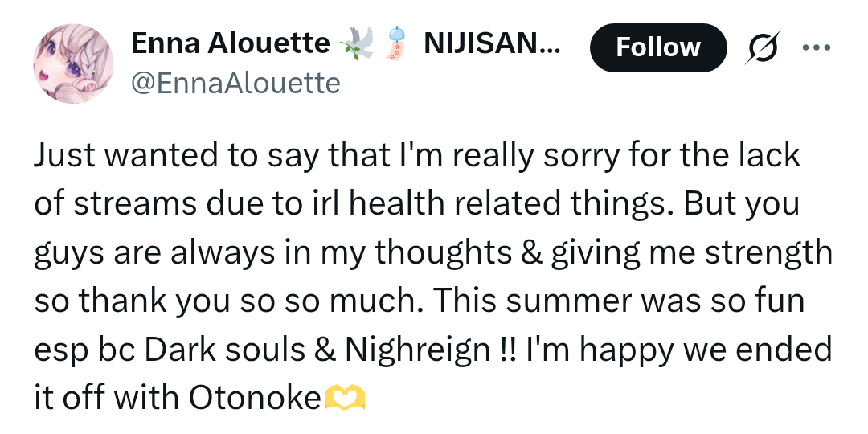The height and width of the screenshot is (434, 868).
Task: Open the @EnnaAlouette handle link
Action: [x=235, y=84]
